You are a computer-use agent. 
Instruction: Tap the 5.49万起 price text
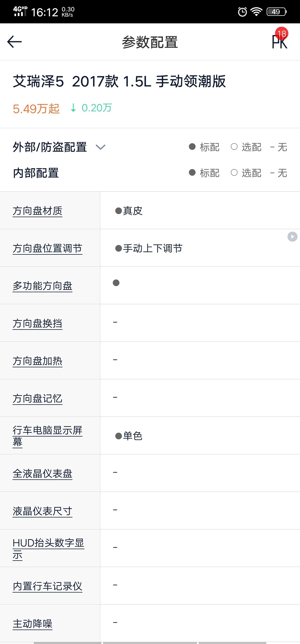(x=36, y=108)
